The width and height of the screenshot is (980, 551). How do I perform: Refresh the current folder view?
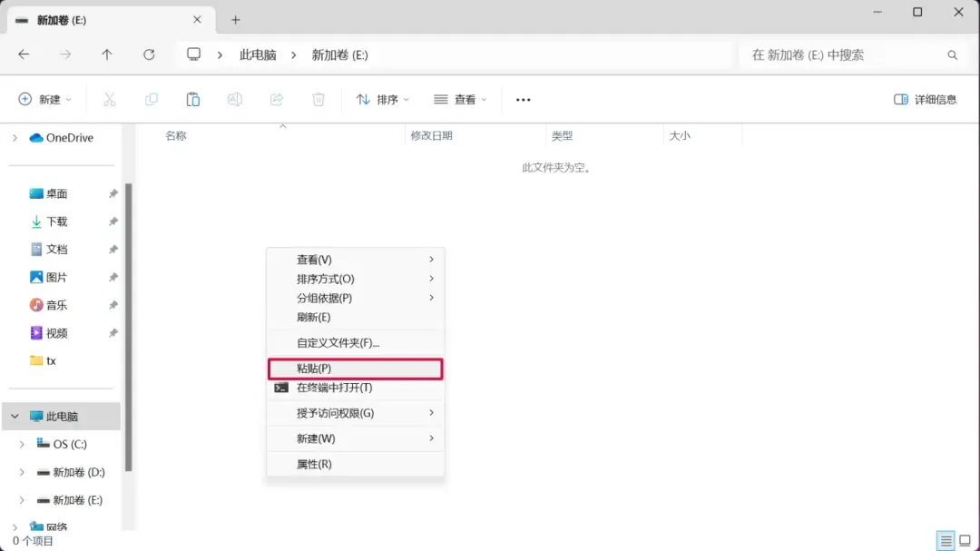[x=149, y=54]
